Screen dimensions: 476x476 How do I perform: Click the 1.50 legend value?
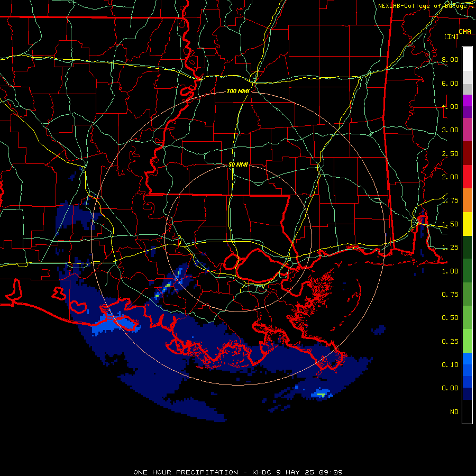(x=450, y=224)
